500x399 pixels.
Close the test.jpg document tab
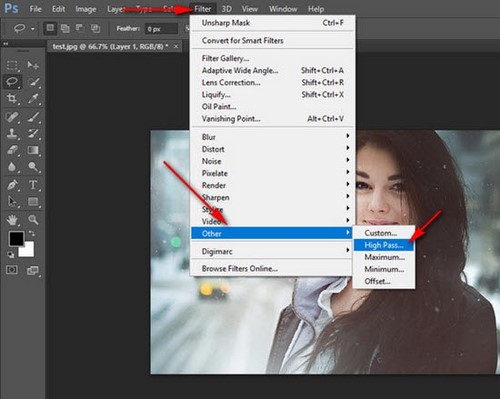[176, 46]
